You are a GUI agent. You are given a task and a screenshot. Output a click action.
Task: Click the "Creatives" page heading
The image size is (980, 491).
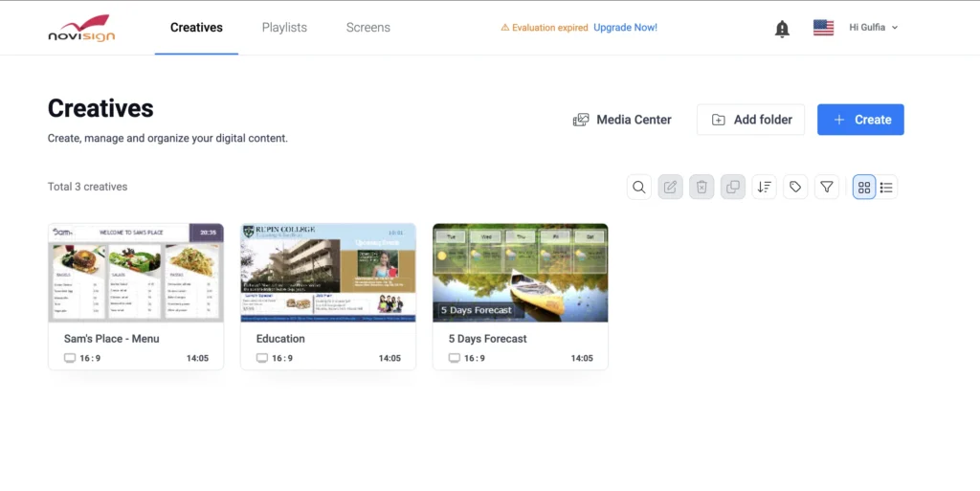coord(100,109)
